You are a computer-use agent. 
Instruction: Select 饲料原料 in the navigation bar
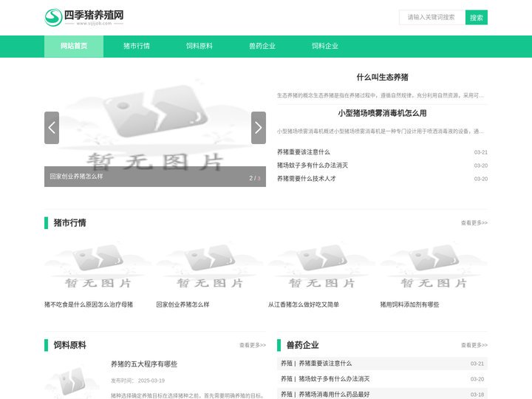click(x=199, y=46)
